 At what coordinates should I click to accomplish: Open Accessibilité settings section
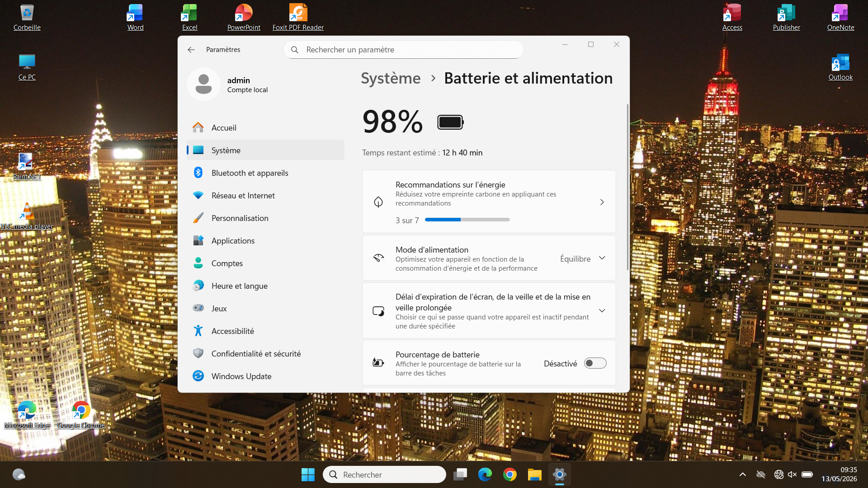click(265, 331)
